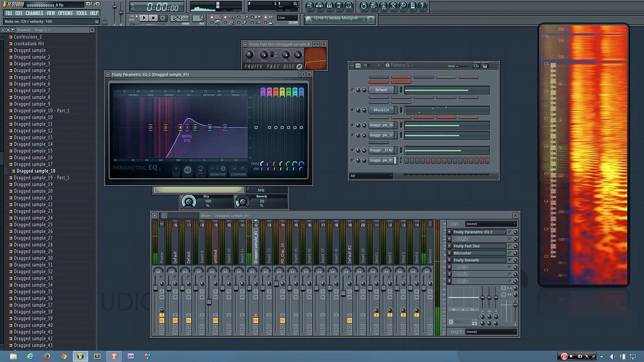The width and height of the screenshot is (644, 362).
Task: Open the EDIT menu
Action: [x=19, y=13]
